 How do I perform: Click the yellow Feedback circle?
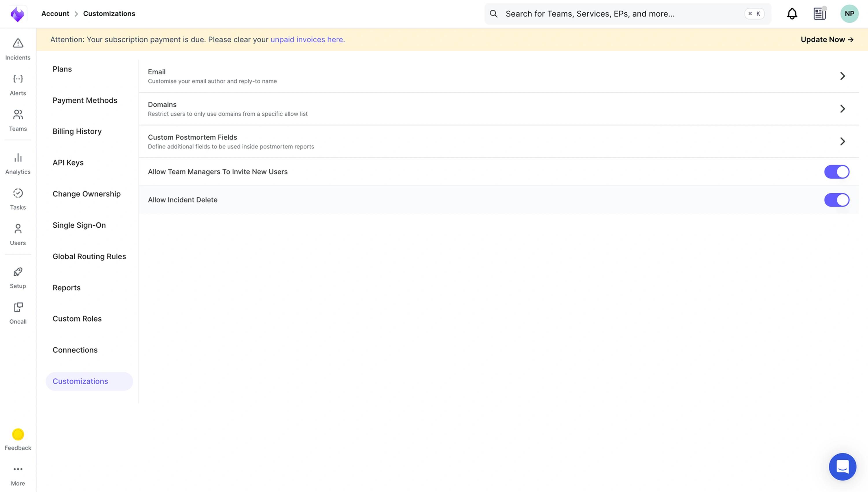18,434
